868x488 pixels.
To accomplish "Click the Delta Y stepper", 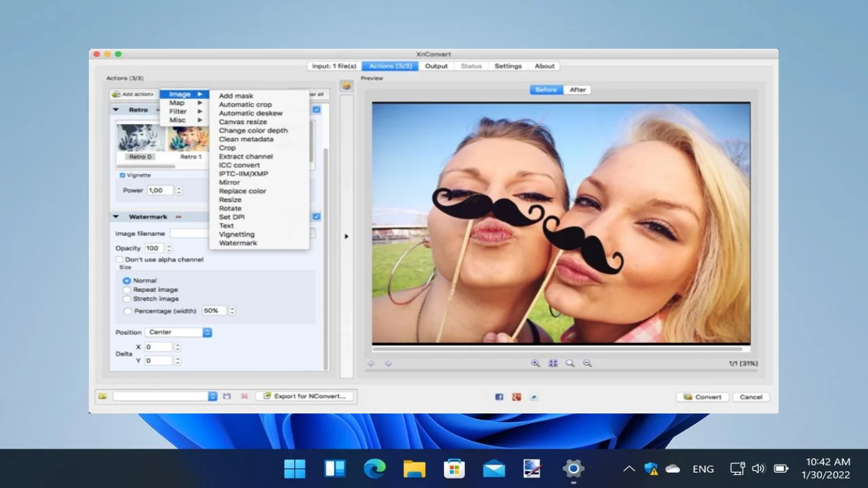I will pyautogui.click(x=178, y=361).
